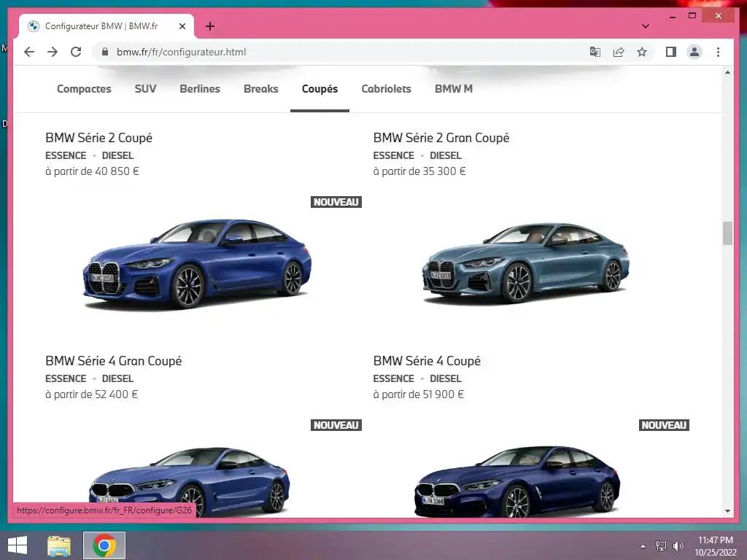This screenshot has height=560, width=747.
Task: Click ESSENCE under BMW Série 2 Coupé
Action: pyautogui.click(x=66, y=156)
